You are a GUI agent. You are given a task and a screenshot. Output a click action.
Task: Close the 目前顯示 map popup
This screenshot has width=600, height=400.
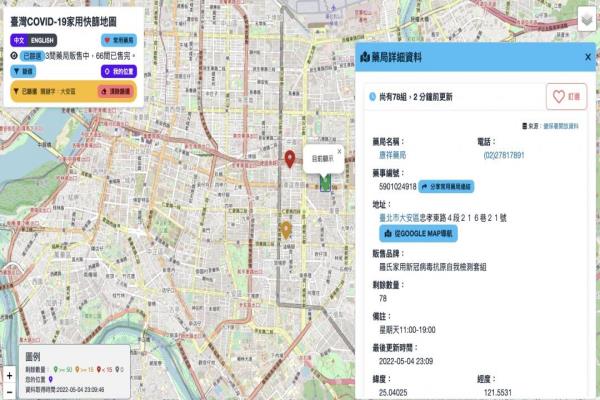(x=339, y=152)
